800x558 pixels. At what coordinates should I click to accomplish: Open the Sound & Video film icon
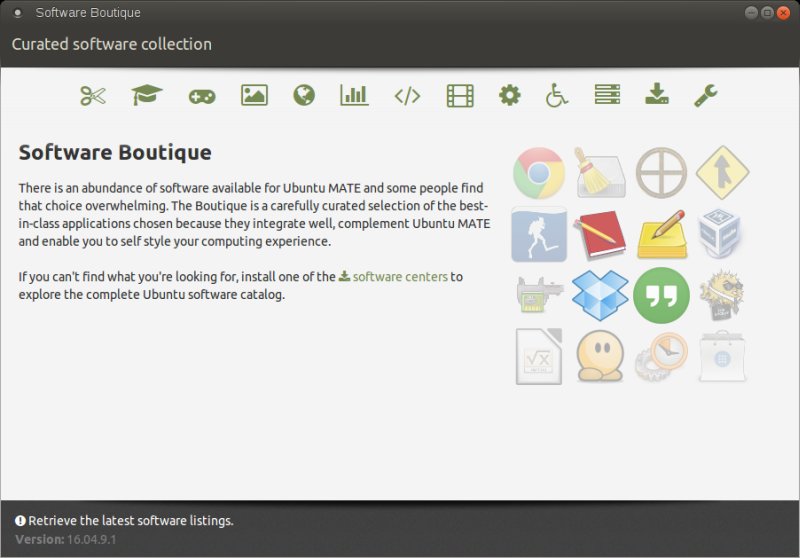tap(460, 96)
